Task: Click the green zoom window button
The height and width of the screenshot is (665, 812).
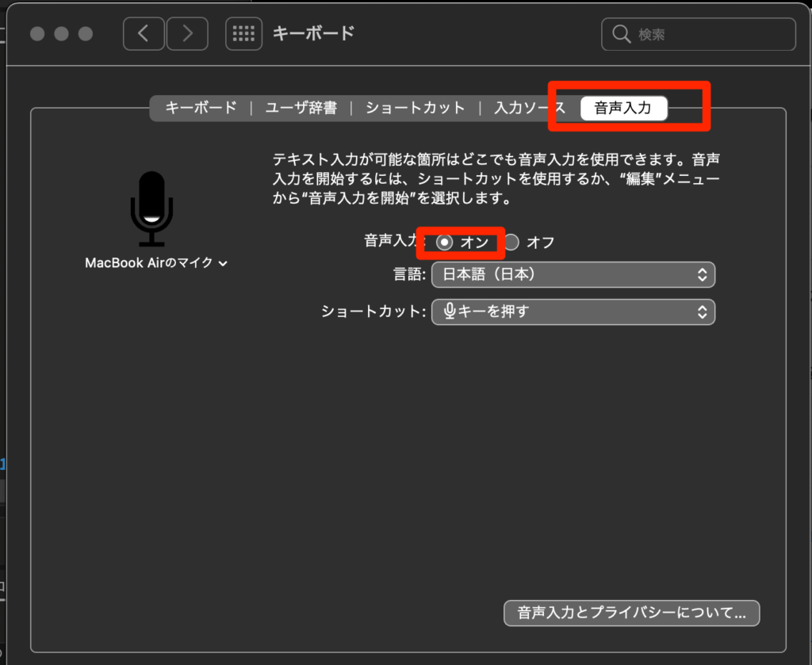Action: pos(85,34)
